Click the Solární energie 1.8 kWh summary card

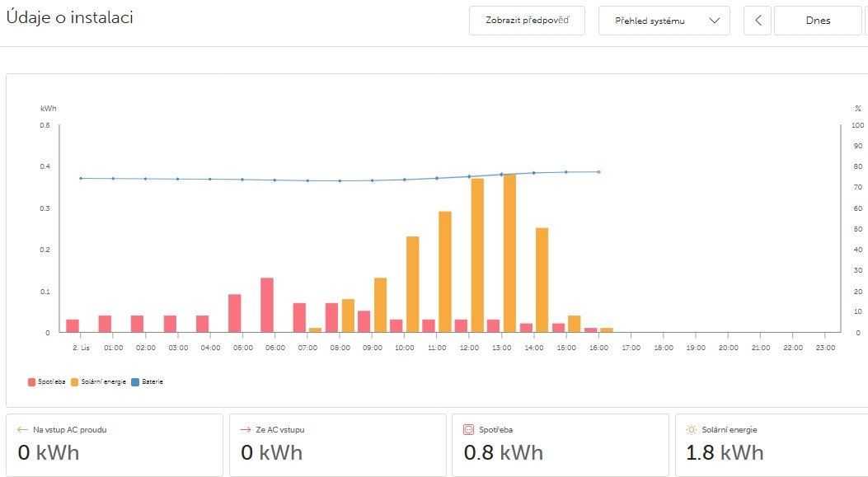(771, 445)
